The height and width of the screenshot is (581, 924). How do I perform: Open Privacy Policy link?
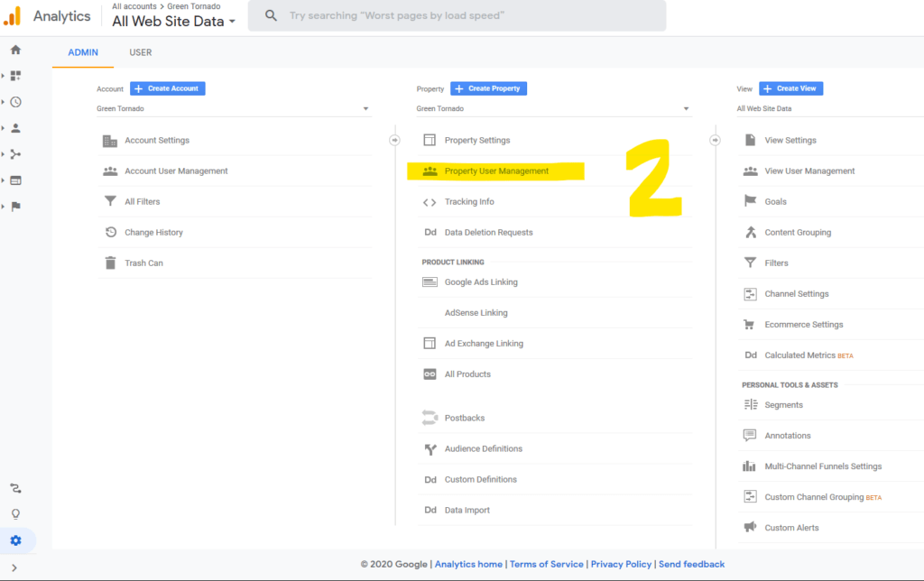[621, 564]
